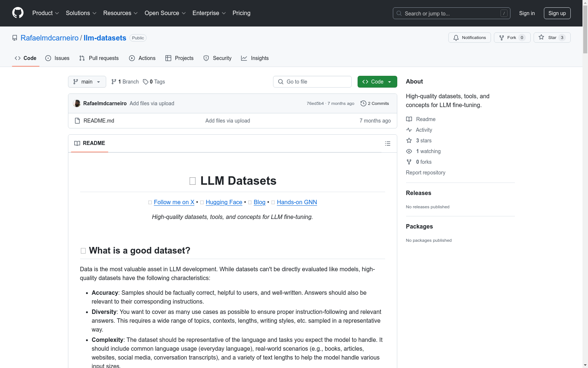Screen dimensions: 588x368
Task: Expand the Solutions menu
Action: pyautogui.click(x=81, y=13)
